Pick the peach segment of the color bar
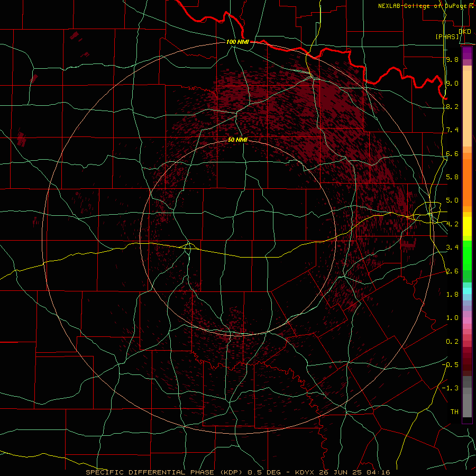 tap(467, 108)
